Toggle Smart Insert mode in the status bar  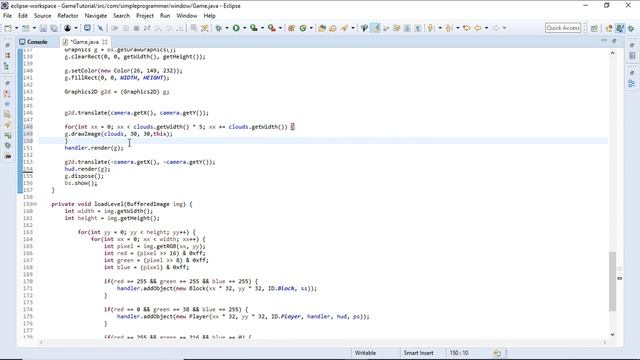point(418,353)
